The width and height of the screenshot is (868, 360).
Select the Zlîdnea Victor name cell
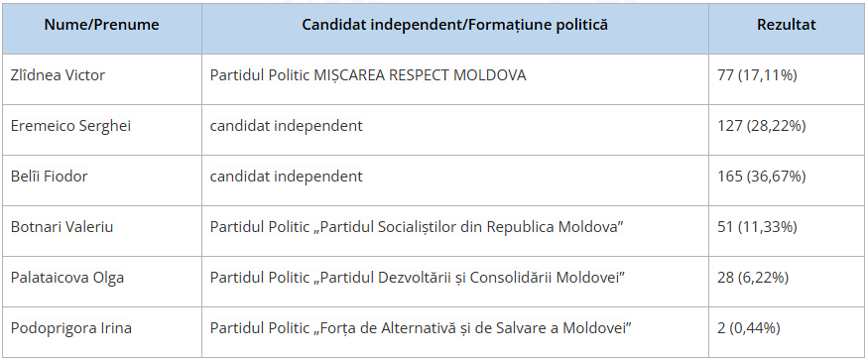[x=102, y=79]
